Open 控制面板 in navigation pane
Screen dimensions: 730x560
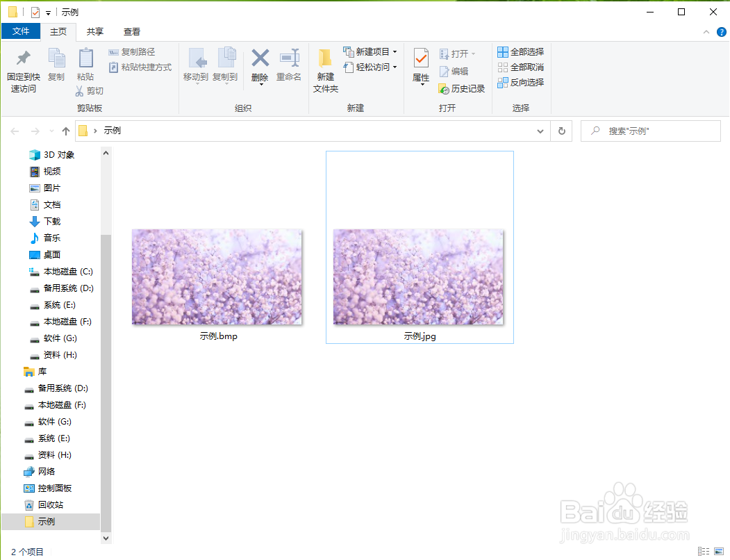pyautogui.click(x=47, y=488)
